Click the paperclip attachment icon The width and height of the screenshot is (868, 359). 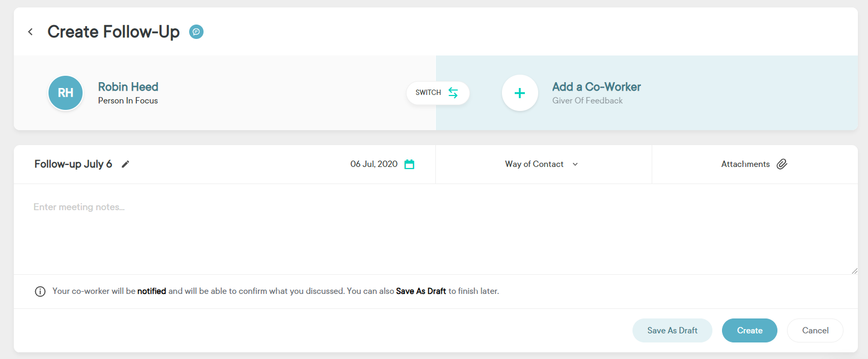coord(782,164)
